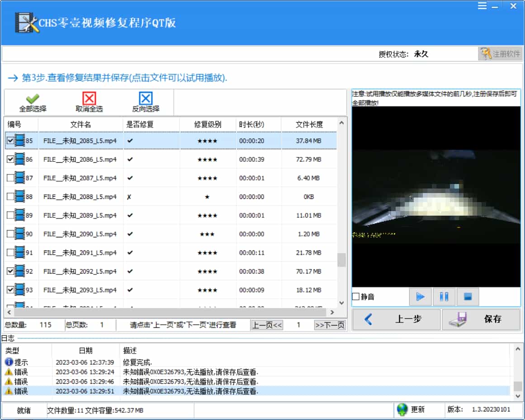
Task: Click the Invert Selection blue X icon
Action: [146, 99]
